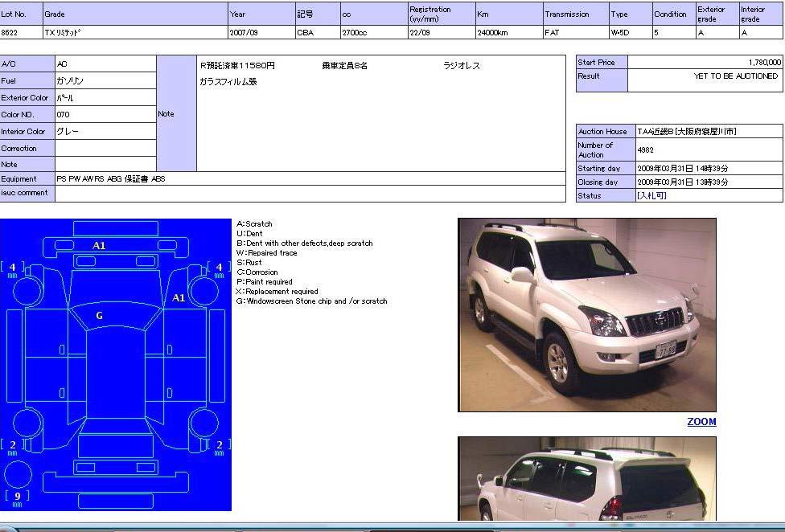Select the legend entry A:Scratch
785x532 pixels.
coord(254,224)
